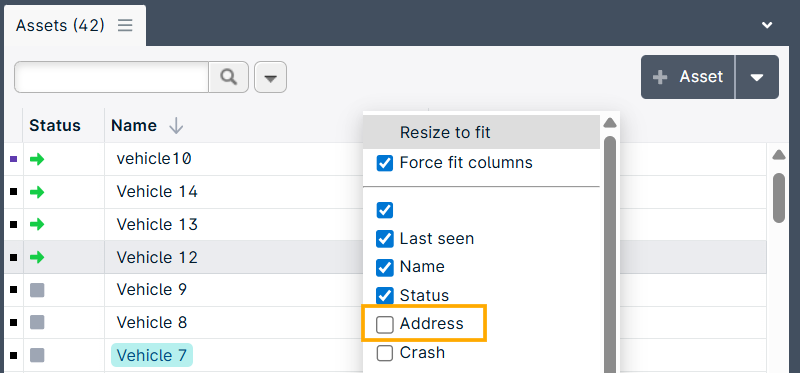The height and width of the screenshot is (373, 800).
Task: Click the gray status square of Vehicle 7
Action: tap(37, 355)
